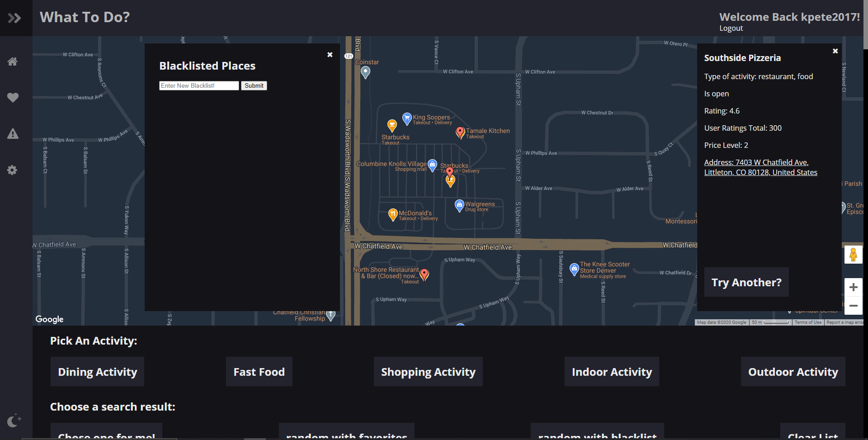Click the King Soopers shopping cart marker

coord(407,119)
